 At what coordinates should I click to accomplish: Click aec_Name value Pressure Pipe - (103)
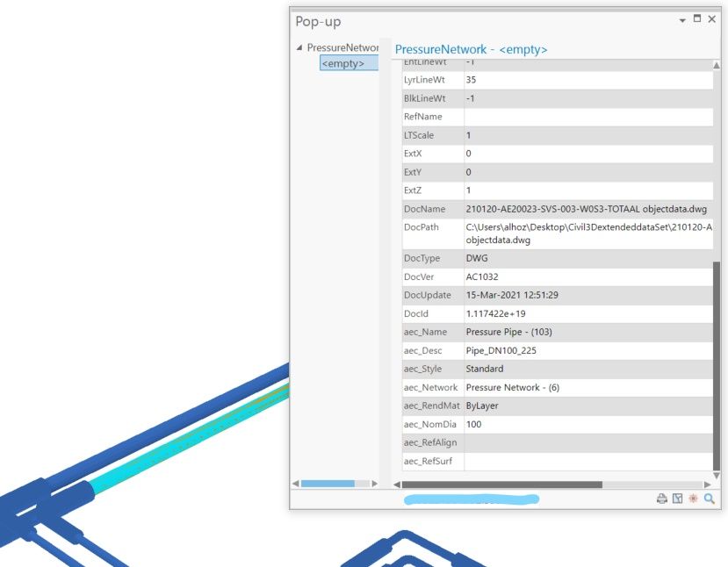point(508,332)
